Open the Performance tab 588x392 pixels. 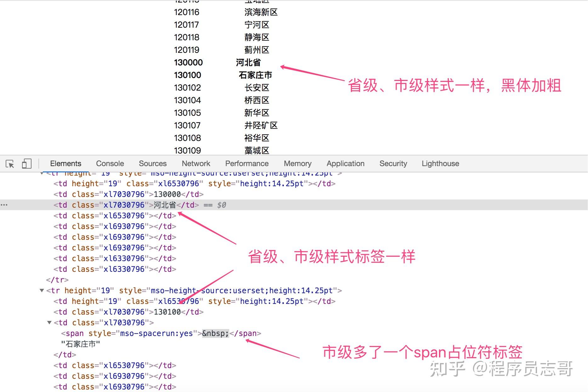click(247, 164)
